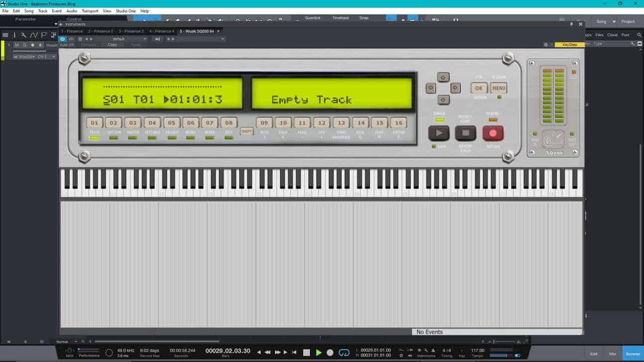Click transport fast forward button
Image resolution: width=644 pixels, height=362 pixels.
pyautogui.click(x=278, y=353)
